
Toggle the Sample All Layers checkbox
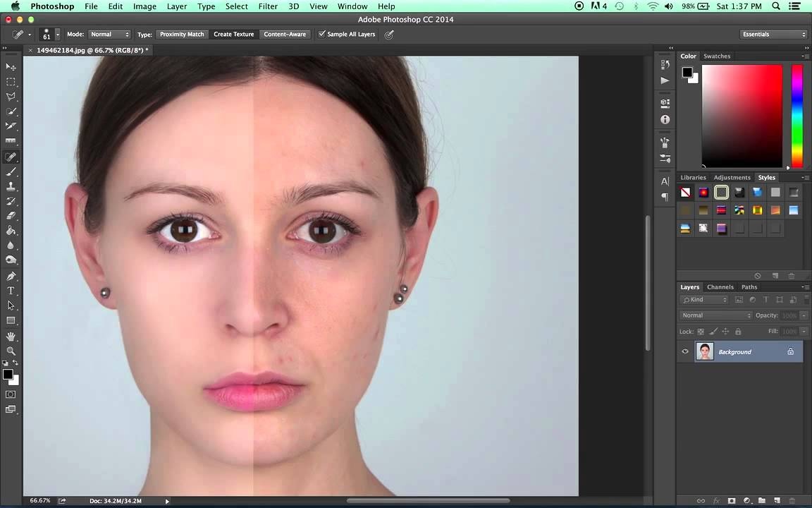322,34
